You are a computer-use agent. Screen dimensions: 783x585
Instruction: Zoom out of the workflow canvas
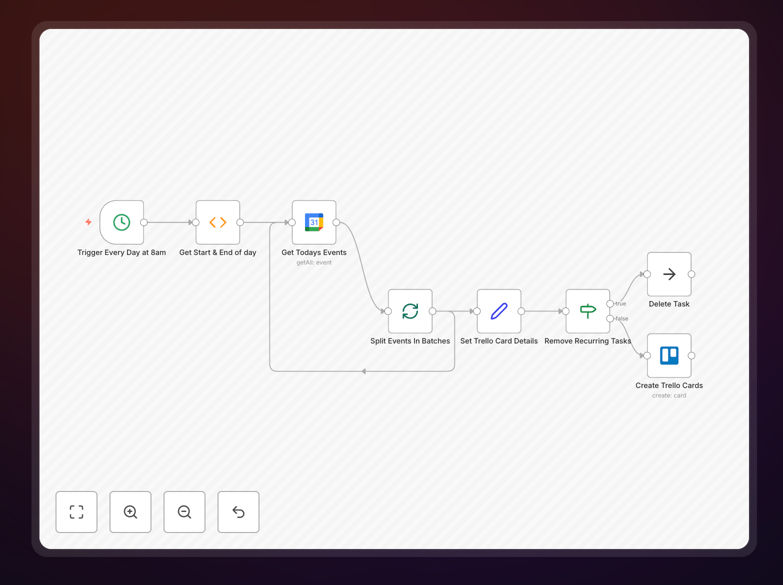pos(184,512)
